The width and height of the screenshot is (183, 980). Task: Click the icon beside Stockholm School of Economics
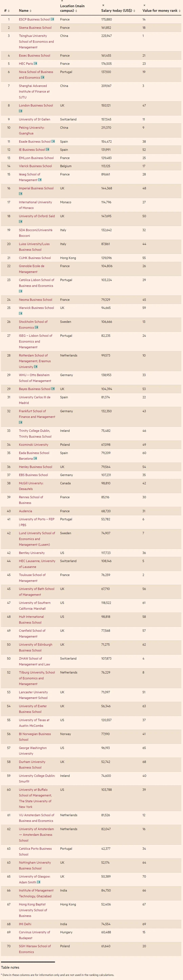pos(36,327)
